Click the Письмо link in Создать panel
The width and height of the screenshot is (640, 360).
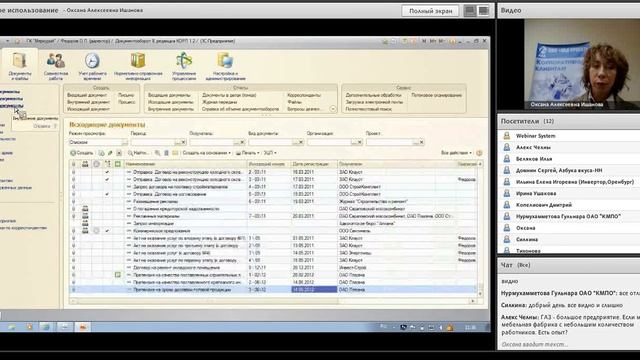tap(126, 95)
